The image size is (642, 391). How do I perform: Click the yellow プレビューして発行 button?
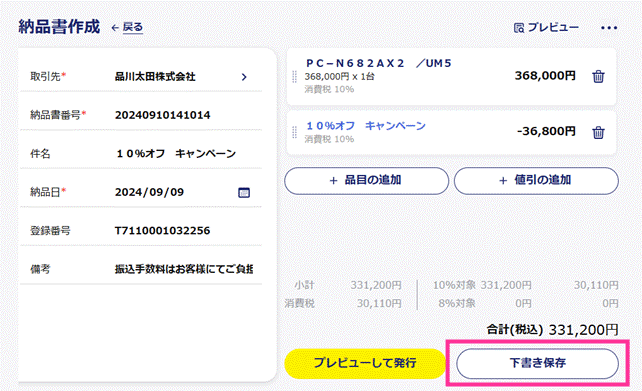click(365, 363)
